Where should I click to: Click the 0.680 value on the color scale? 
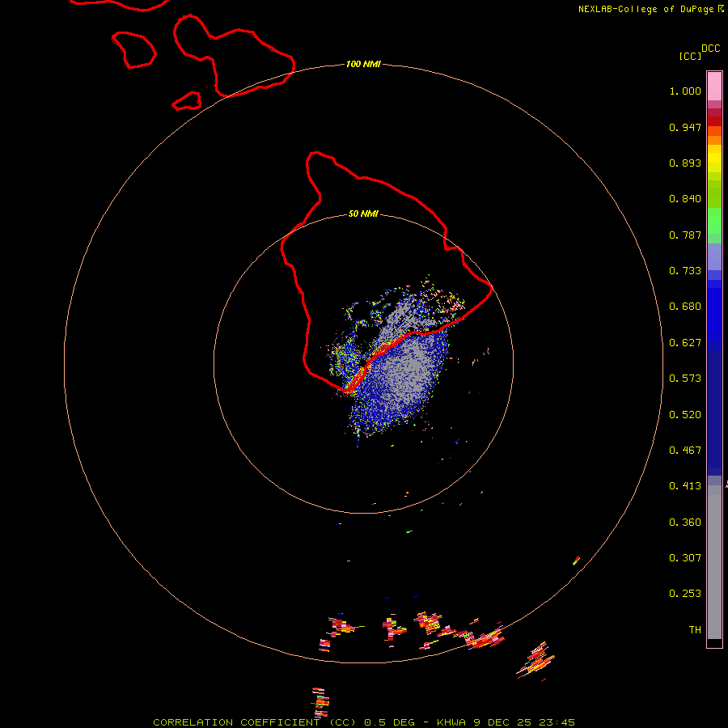pyautogui.click(x=685, y=307)
